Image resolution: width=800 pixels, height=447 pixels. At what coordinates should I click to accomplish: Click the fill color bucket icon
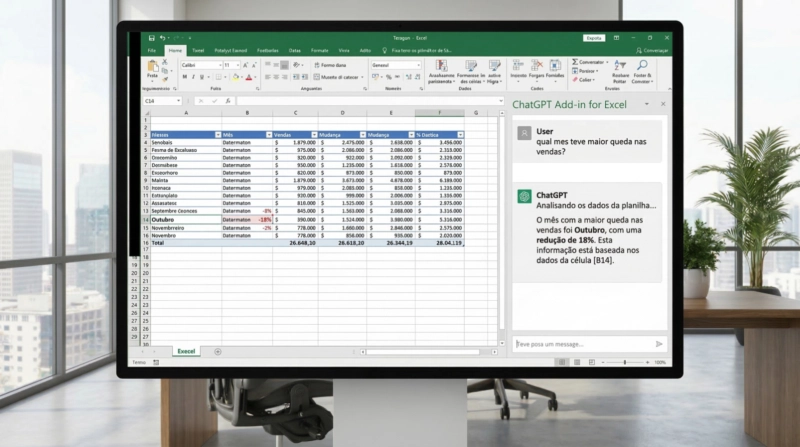click(236, 77)
